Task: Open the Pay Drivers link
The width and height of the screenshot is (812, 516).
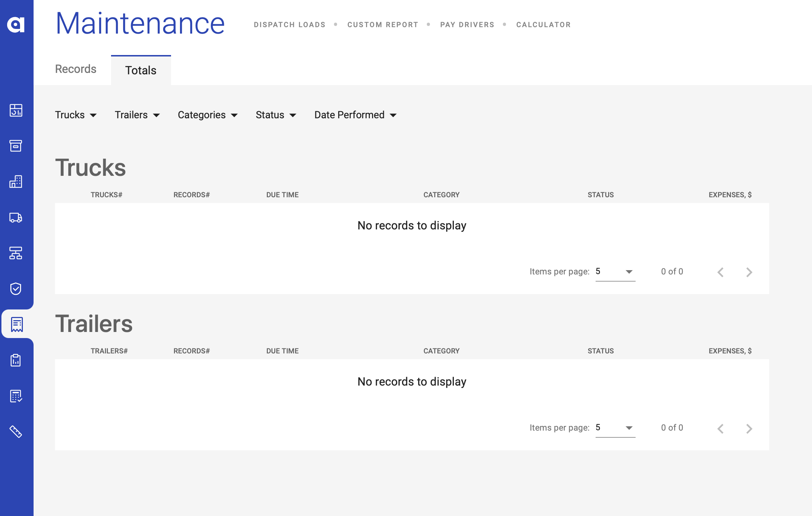Action: tap(467, 25)
